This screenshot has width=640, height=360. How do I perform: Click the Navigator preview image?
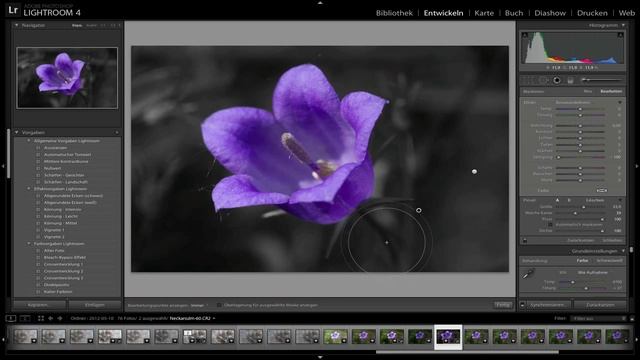tap(67, 78)
